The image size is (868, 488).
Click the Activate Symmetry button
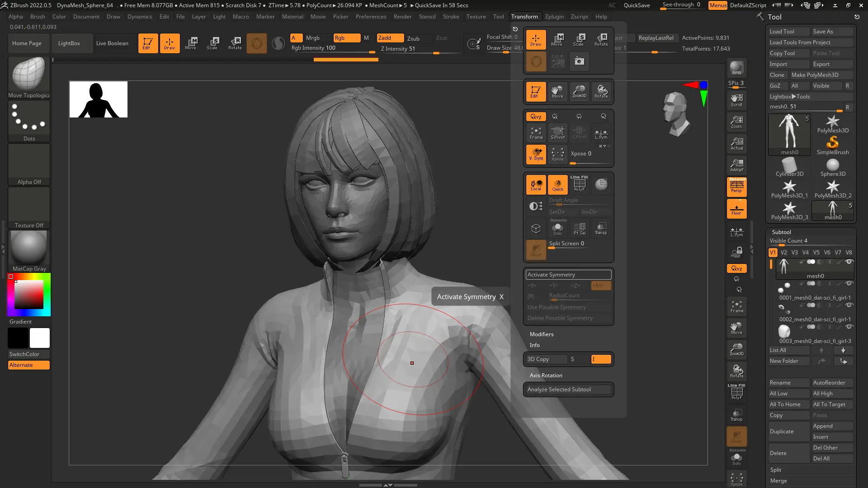568,275
